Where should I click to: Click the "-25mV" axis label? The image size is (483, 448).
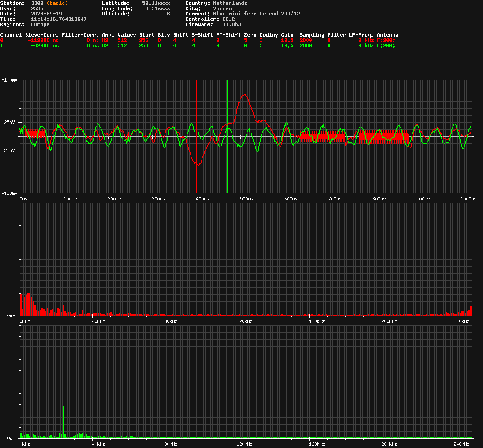tap(8, 151)
